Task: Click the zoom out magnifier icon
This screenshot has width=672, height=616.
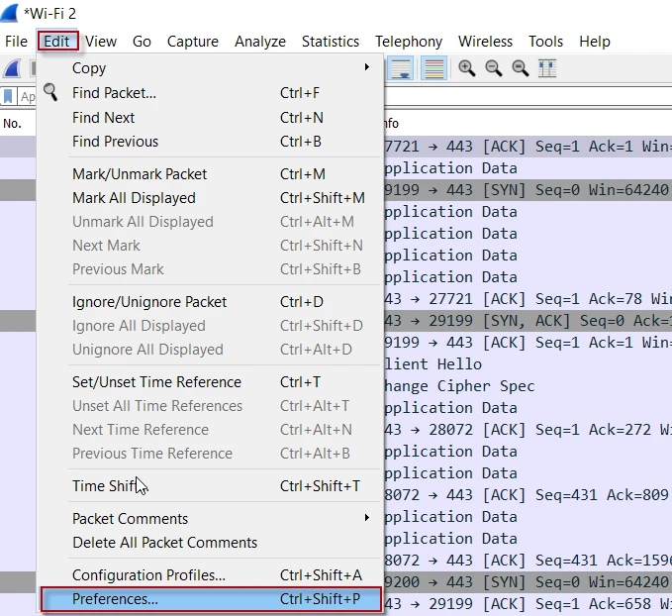Action: click(493, 68)
